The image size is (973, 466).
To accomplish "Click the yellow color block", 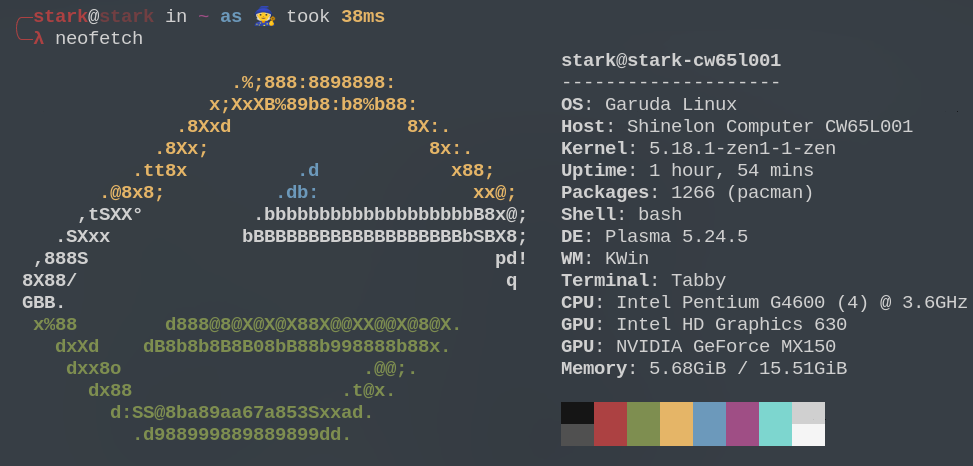I will pyautogui.click(x=676, y=424).
